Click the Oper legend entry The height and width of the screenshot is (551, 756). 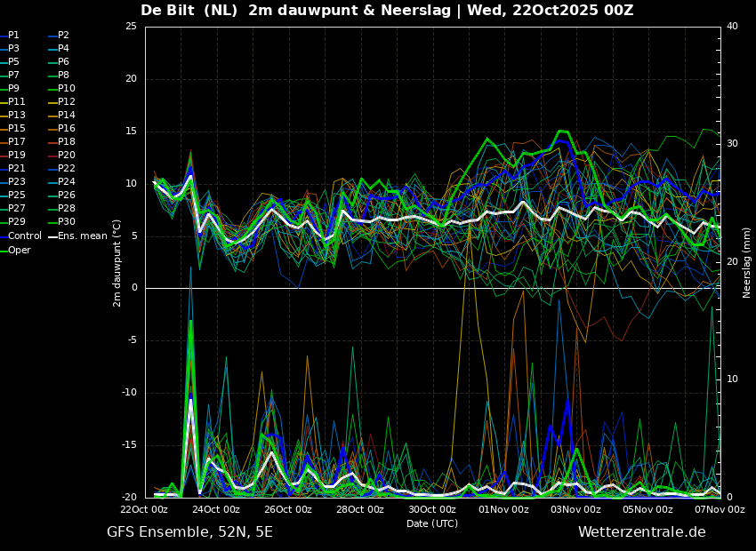click(19, 251)
